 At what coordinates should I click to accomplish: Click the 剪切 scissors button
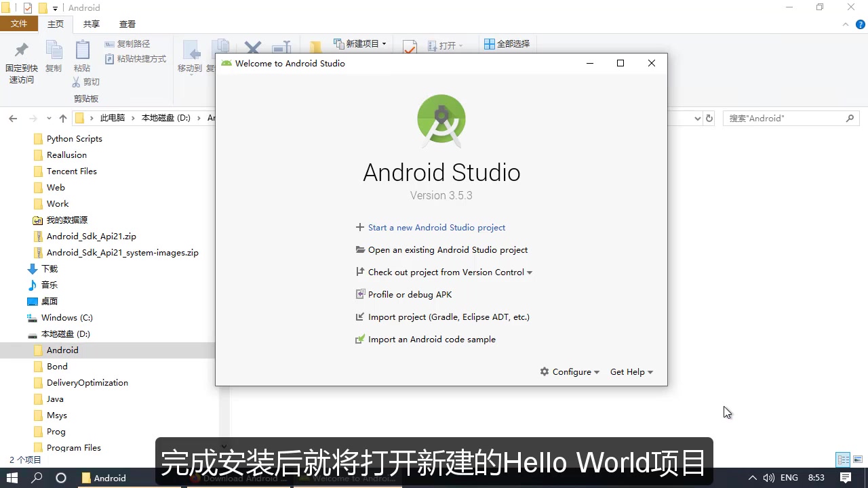point(86,82)
